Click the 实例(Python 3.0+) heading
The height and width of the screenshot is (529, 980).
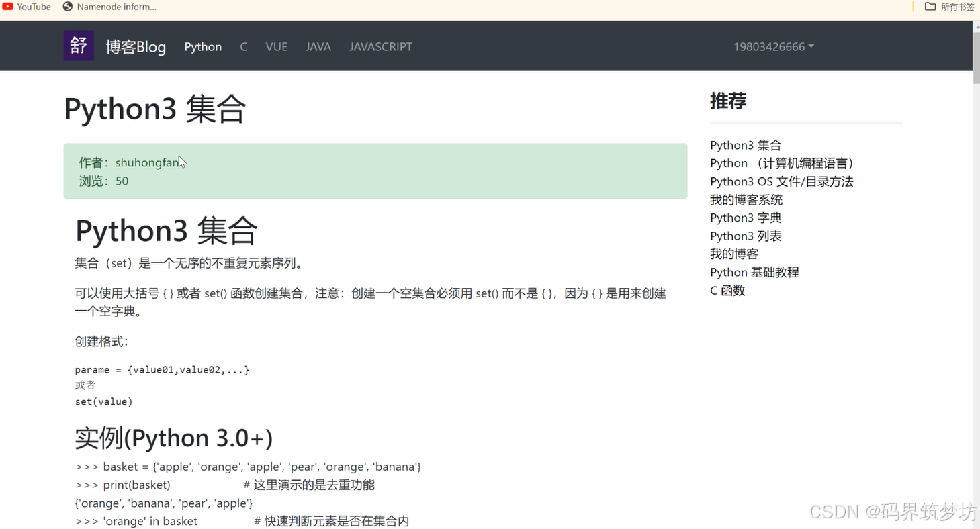174,438
